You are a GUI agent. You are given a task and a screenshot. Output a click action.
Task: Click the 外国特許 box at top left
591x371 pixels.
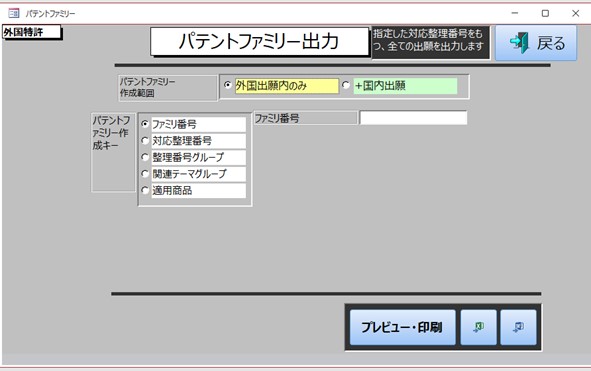click(32, 32)
